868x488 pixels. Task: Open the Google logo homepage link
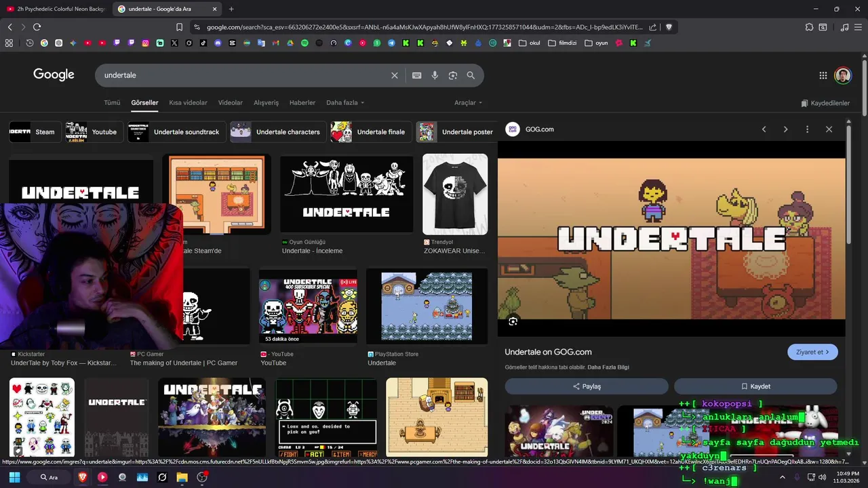coord(54,75)
